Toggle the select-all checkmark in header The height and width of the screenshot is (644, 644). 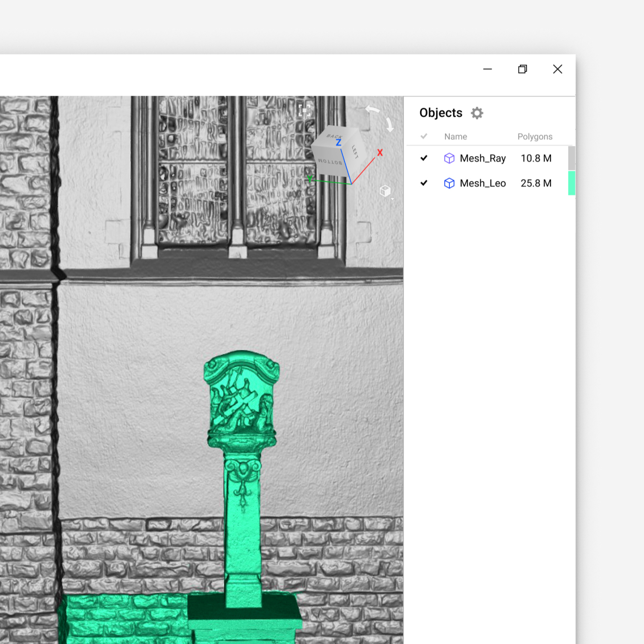tap(424, 136)
